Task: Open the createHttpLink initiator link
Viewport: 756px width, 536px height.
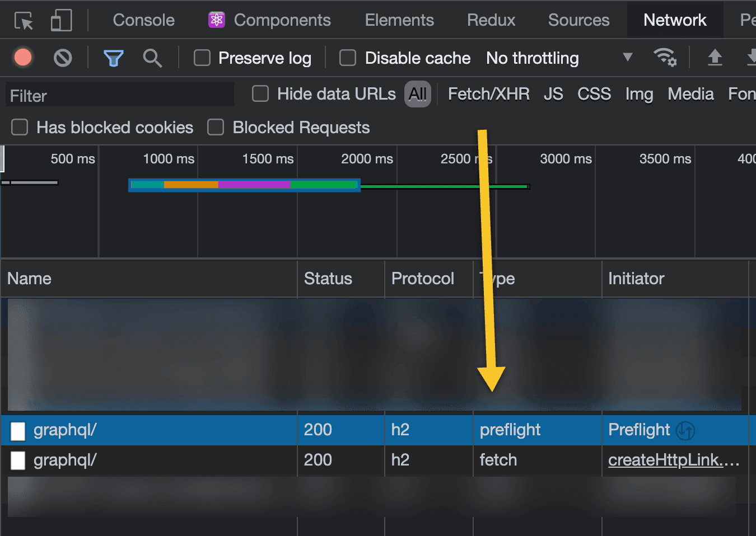Action: pos(674,460)
